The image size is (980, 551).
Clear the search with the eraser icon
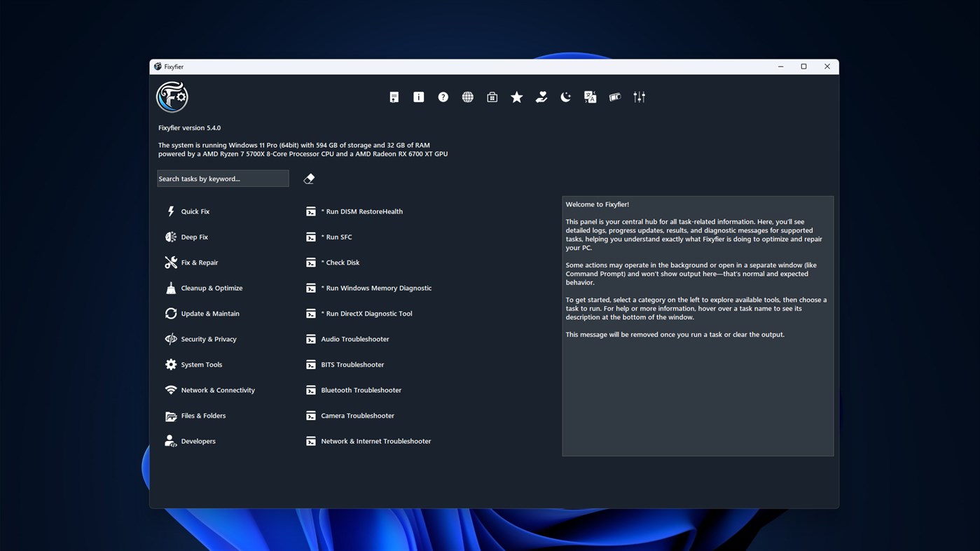309,179
